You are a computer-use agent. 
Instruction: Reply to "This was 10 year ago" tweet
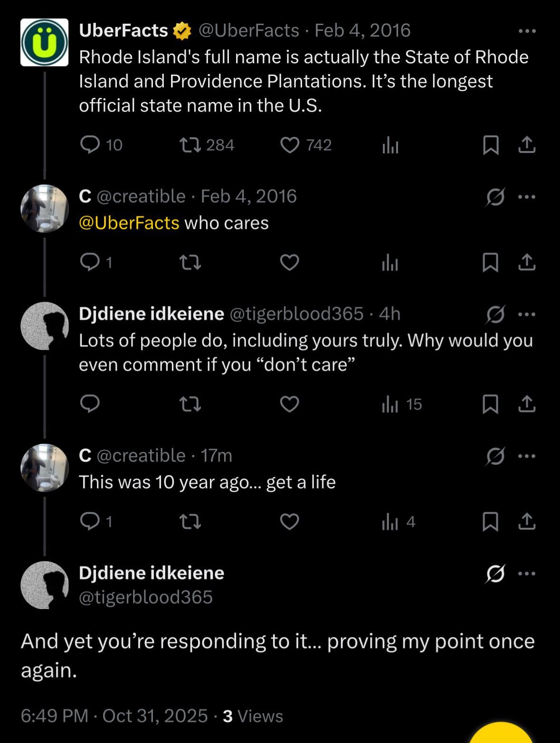click(x=89, y=522)
